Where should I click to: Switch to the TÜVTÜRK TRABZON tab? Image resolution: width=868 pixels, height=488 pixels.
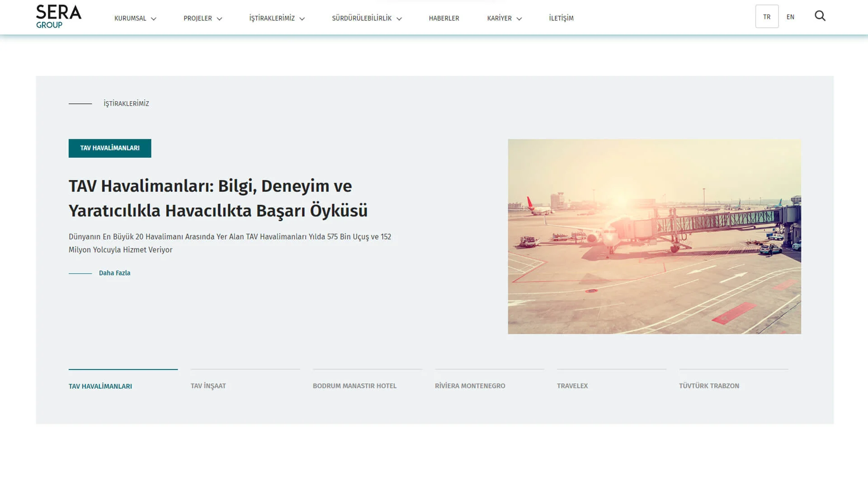[709, 385]
